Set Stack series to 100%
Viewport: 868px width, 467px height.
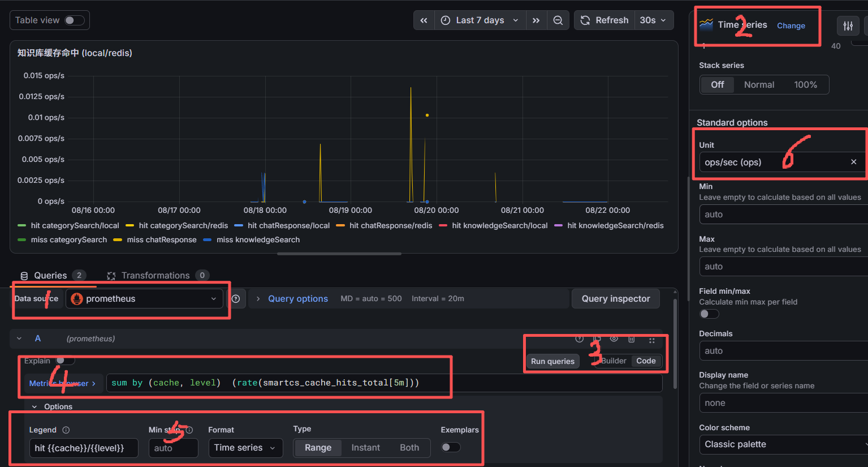(805, 85)
